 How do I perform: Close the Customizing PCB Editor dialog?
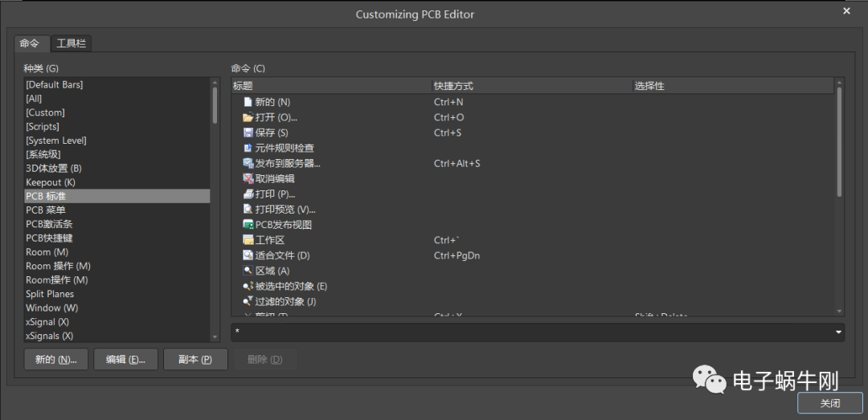(x=846, y=11)
